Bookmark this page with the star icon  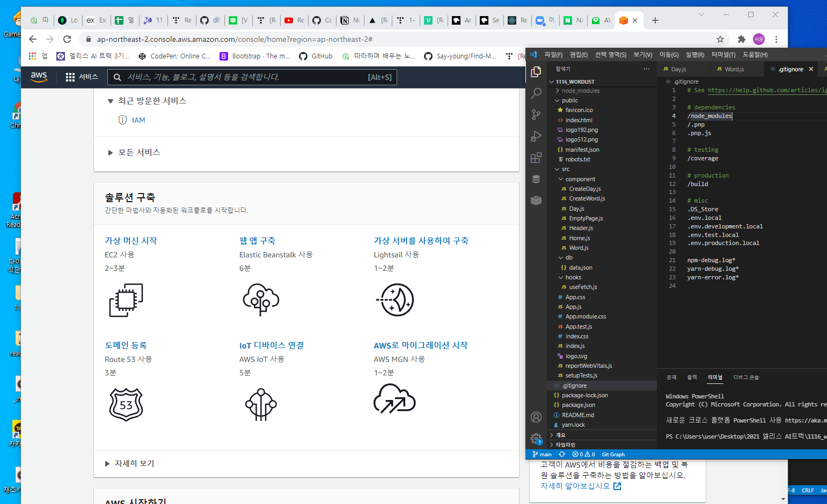720,39
